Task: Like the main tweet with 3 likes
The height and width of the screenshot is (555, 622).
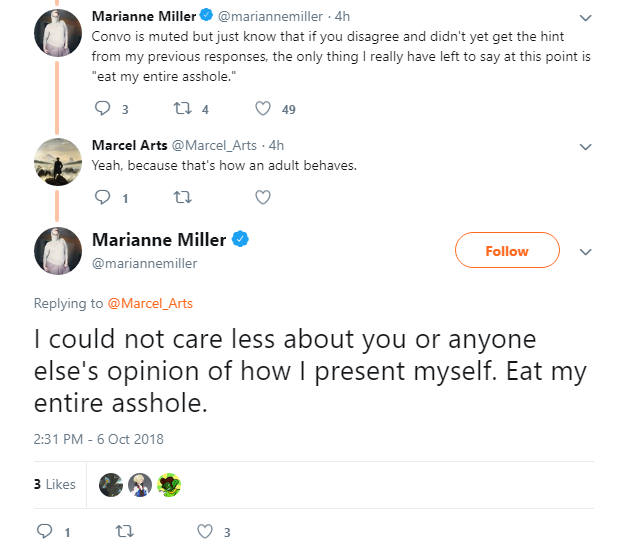Action: click(x=205, y=531)
